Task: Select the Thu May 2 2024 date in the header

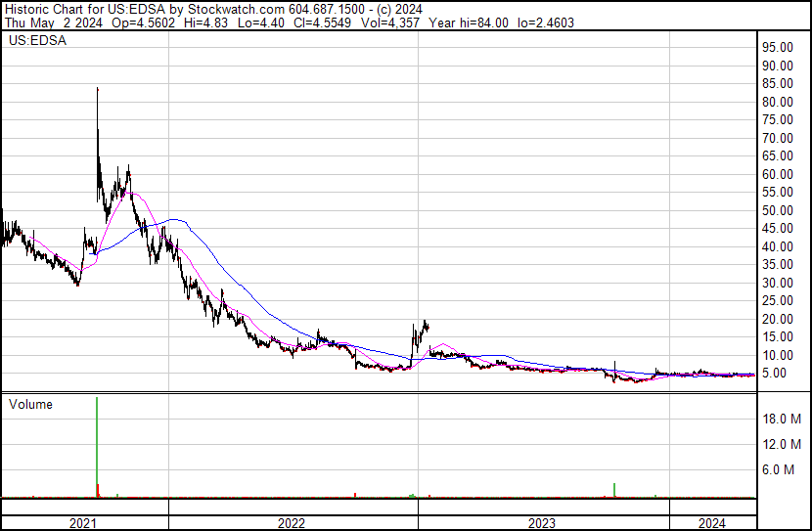Action: 47,23
